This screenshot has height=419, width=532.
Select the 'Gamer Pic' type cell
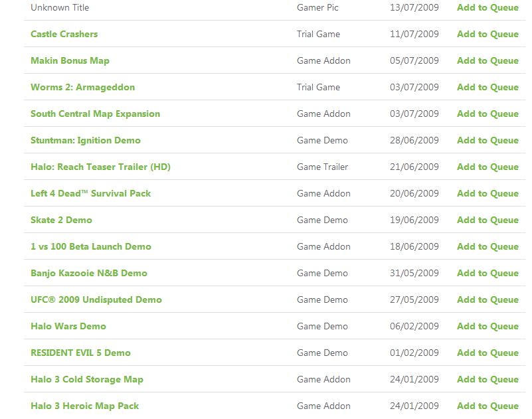pyautogui.click(x=317, y=7)
